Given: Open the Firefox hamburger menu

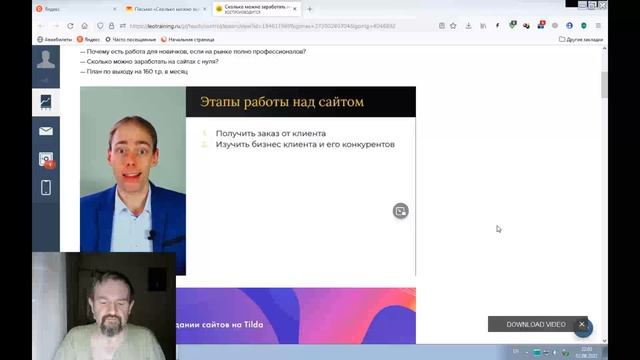Looking at the screenshot, I should (x=598, y=26).
